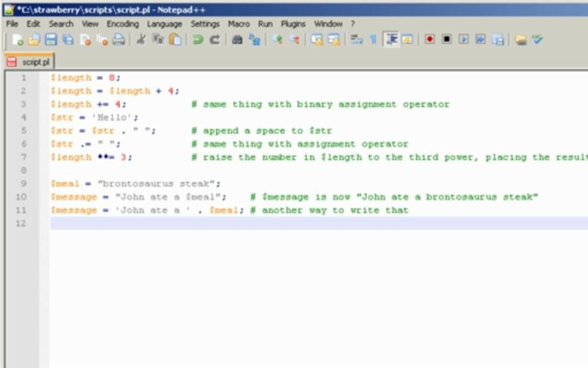Open the File menu

(12, 24)
